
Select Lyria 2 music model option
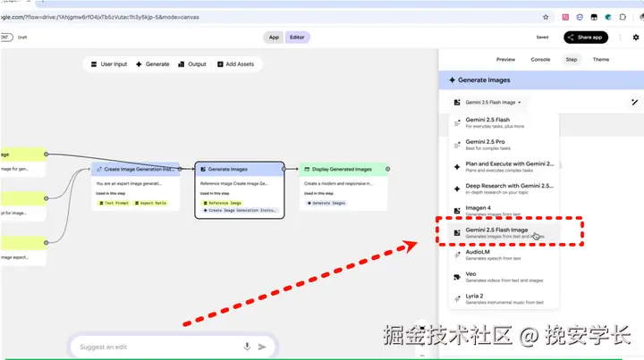(504, 299)
